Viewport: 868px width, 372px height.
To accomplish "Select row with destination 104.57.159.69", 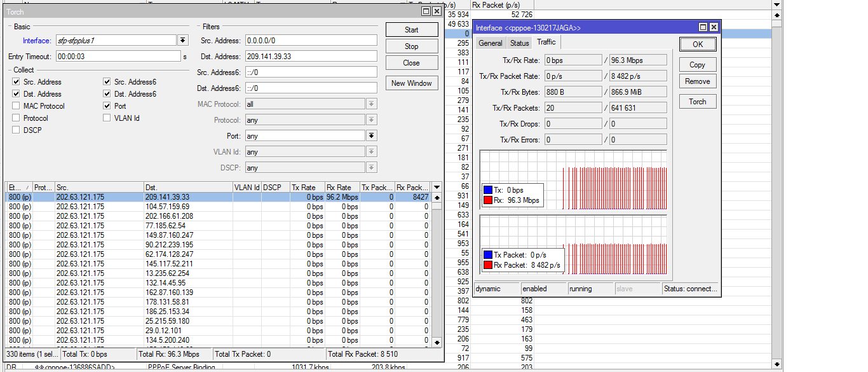I will (x=219, y=207).
